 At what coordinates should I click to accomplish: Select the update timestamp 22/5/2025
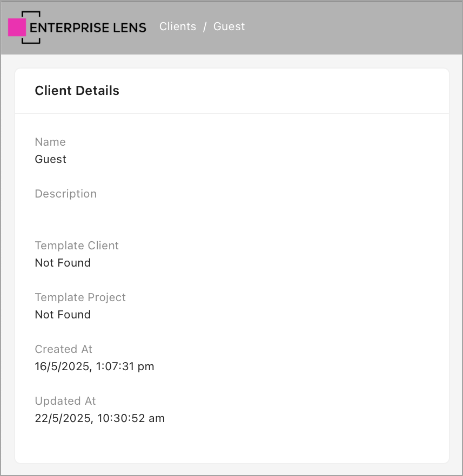(x=100, y=418)
